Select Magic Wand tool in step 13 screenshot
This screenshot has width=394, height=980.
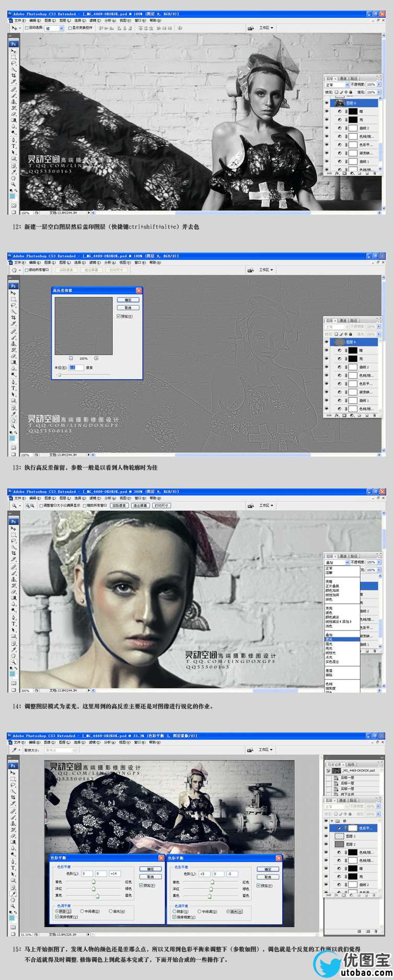(x=14, y=311)
